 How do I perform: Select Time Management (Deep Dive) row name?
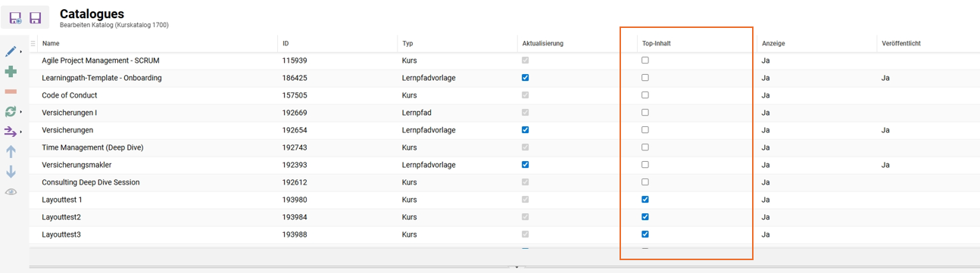coord(92,147)
